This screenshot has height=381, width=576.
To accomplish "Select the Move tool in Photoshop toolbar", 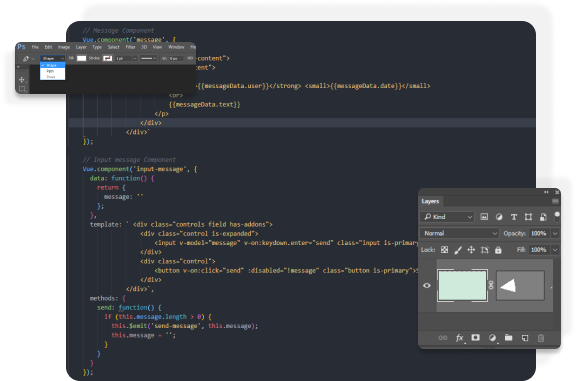I will pyautogui.click(x=22, y=79).
